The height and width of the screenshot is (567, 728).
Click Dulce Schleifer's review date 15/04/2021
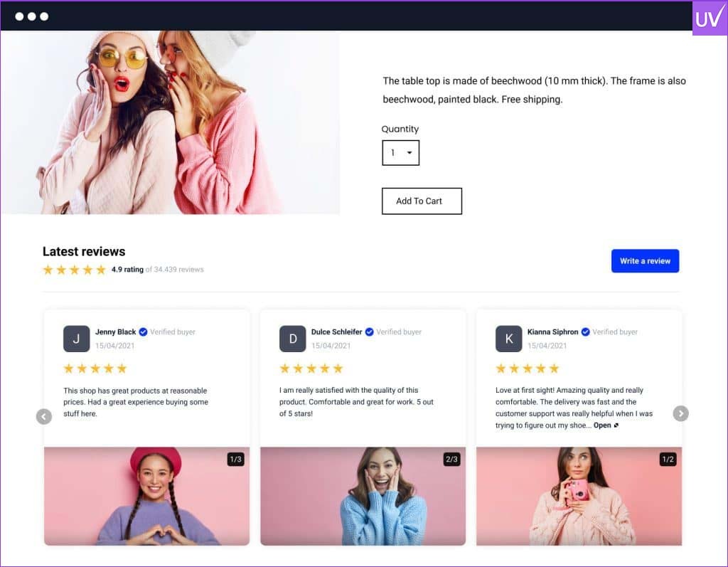point(331,346)
